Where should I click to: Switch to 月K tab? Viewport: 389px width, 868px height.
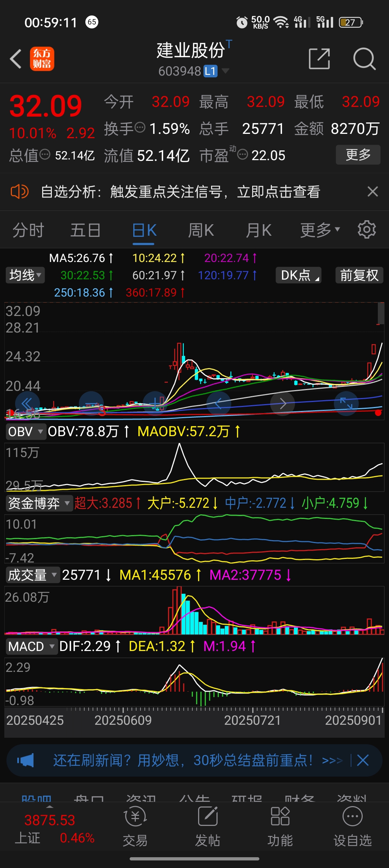(259, 230)
